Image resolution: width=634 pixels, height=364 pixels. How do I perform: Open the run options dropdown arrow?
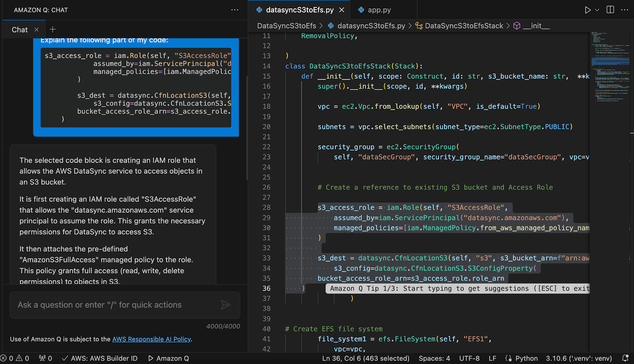597,10
